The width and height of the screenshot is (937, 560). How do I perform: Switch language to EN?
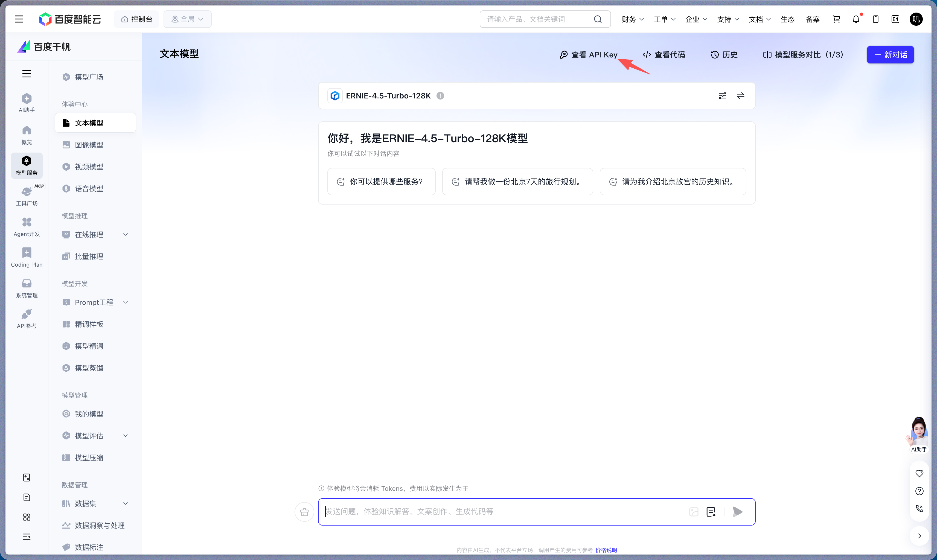pyautogui.click(x=895, y=19)
